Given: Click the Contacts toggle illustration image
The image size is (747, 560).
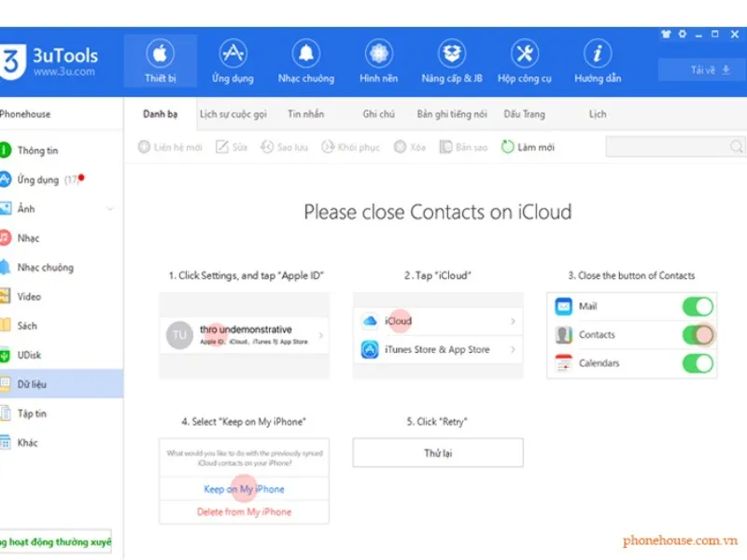Looking at the screenshot, I should pyautogui.click(x=632, y=335).
